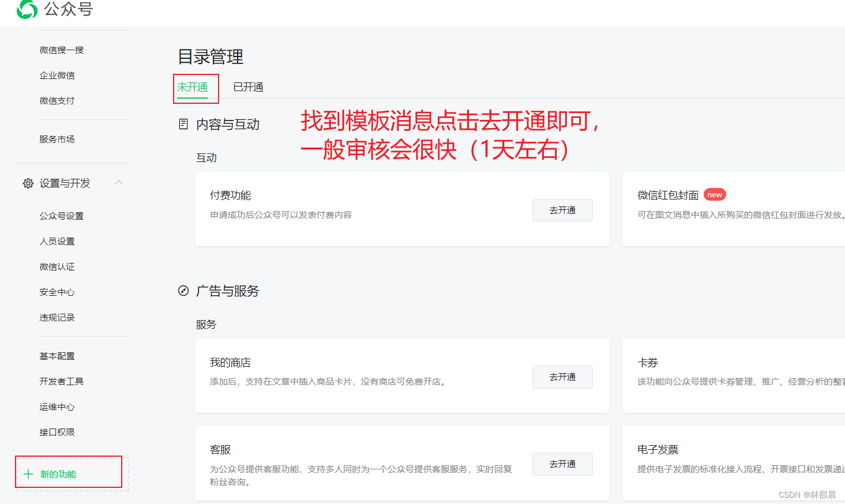This screenshot has height=504, width=845.
Task: Click 去开通 for 客服
Action: pyautogui.click(x=562, y=464)
